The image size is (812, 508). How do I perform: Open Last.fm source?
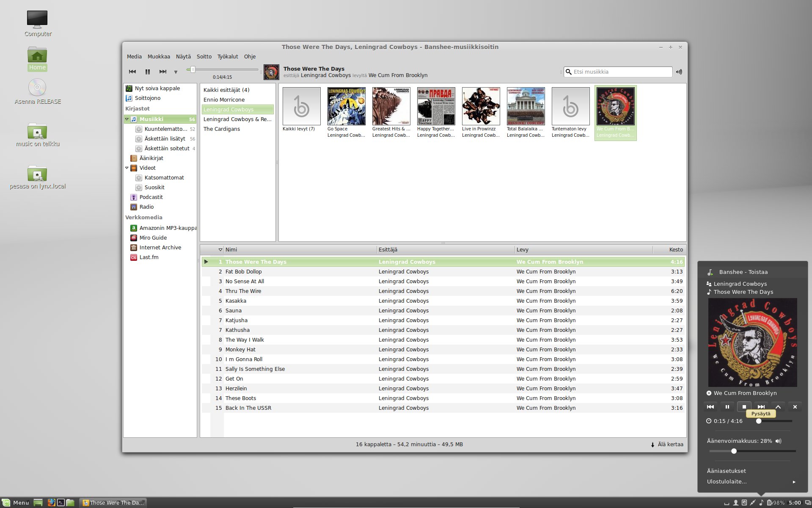point(149,257)
